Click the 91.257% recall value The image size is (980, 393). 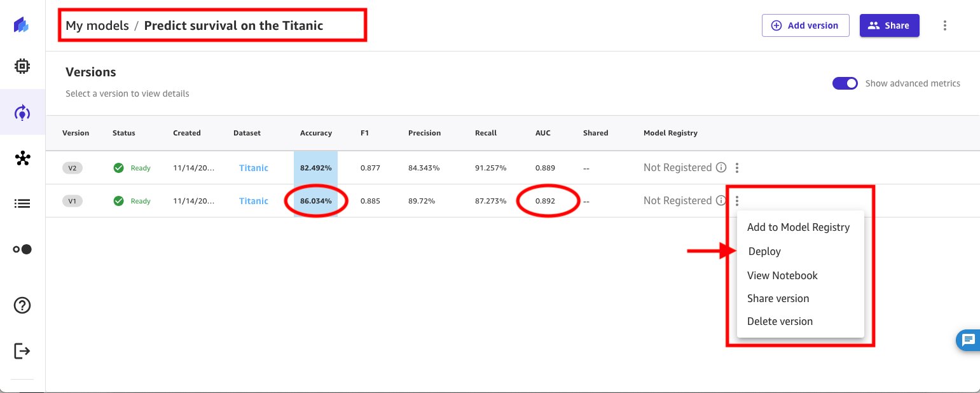click(491, 168)
